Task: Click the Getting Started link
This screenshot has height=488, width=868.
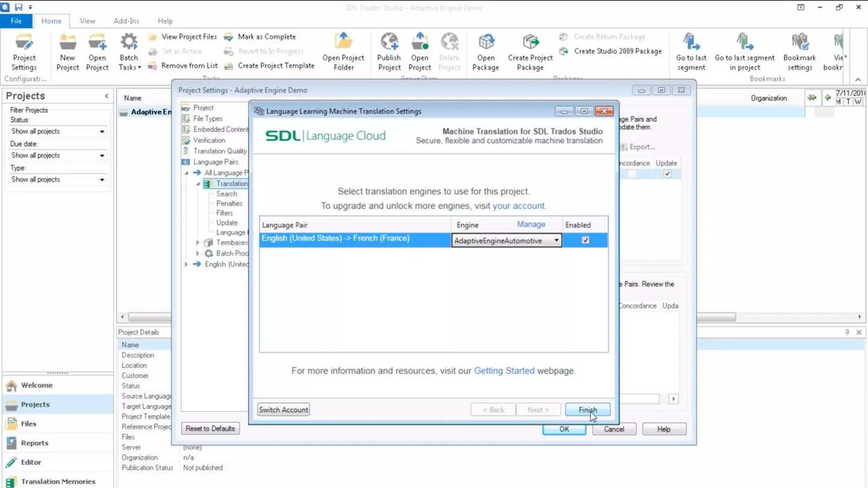Action: tap(504, 371)
